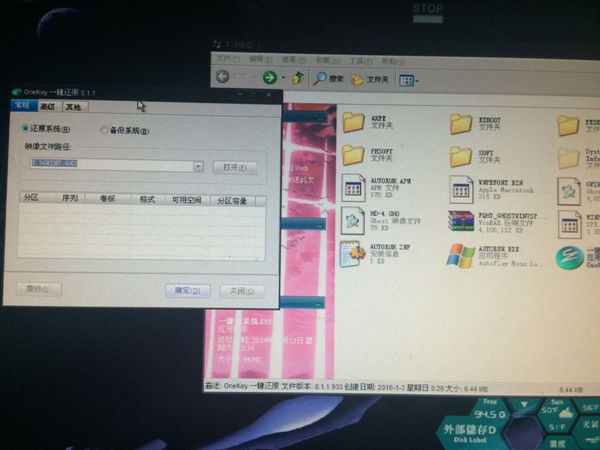Click the 分区容量 column header
The width and height of the screenshot is (600, 450).
click(x=232, y=201)
